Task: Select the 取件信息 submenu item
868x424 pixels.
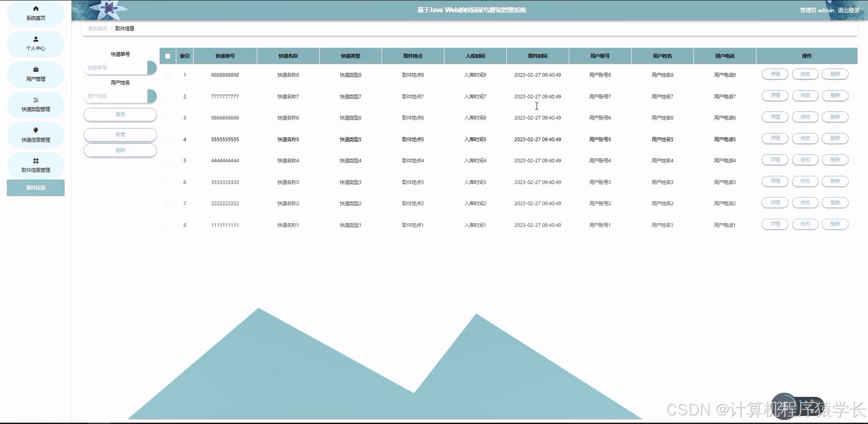Action: 36,188
